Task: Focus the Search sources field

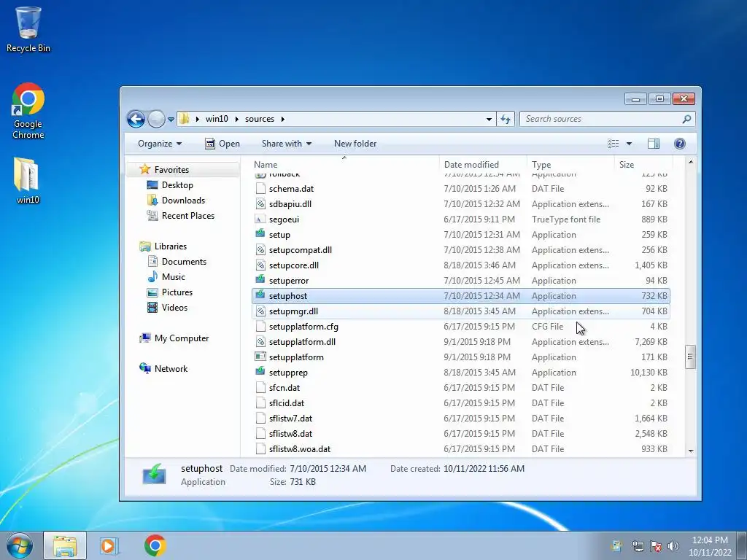Action: 608,119
